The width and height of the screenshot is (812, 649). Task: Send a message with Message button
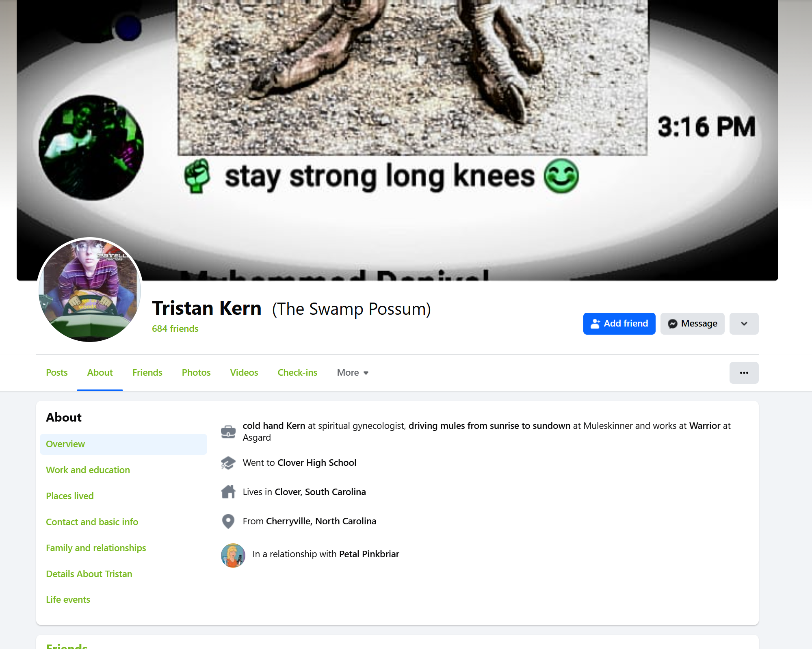point(692,324)
